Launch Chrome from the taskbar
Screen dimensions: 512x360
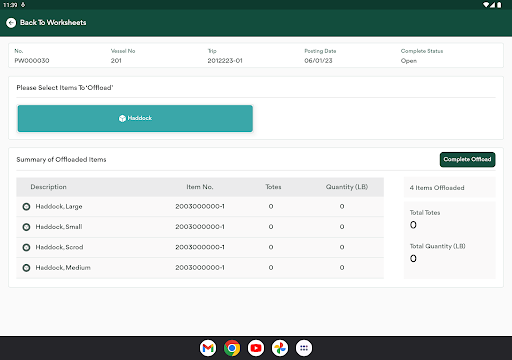[x=232, y=348]
